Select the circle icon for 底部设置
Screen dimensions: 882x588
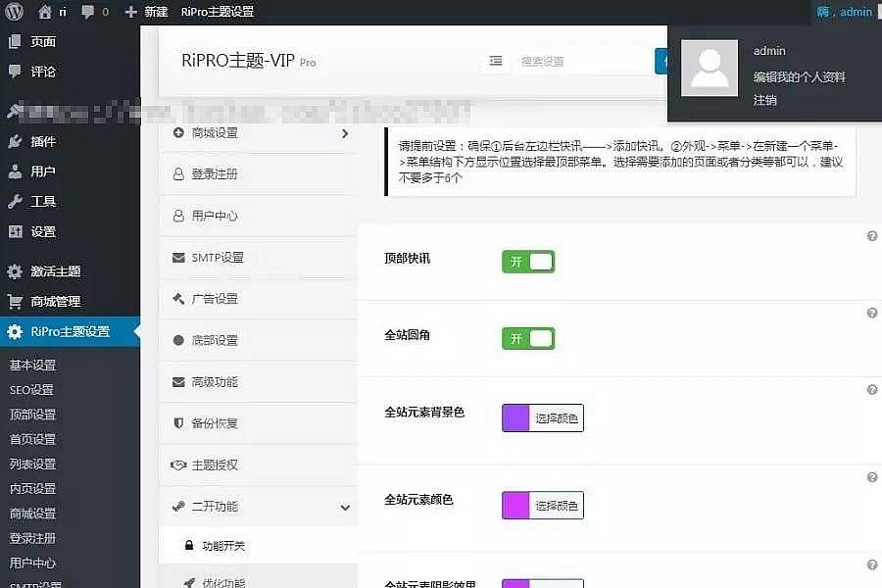[x=178, y=340]
